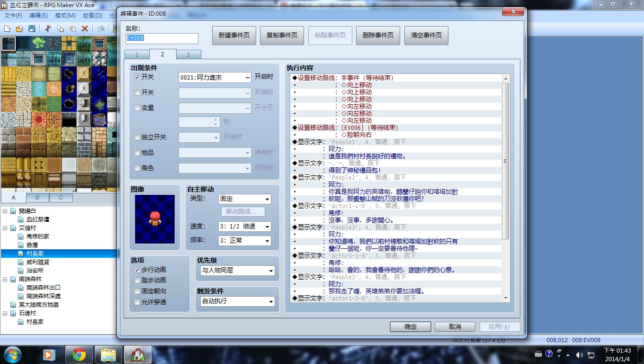Image resolution: width=644 pixels, height=364 pixels.
Task: Click the Copy toolbar icon
Action: [x=61, y=28]
